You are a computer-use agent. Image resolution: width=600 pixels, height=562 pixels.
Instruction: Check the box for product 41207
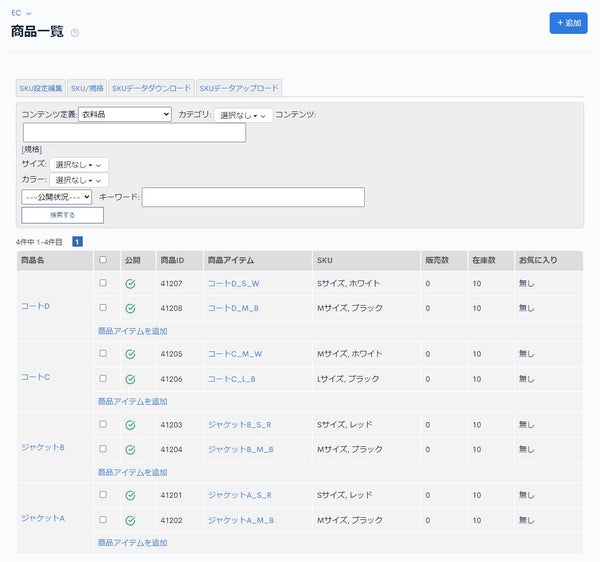click(103, 283)
